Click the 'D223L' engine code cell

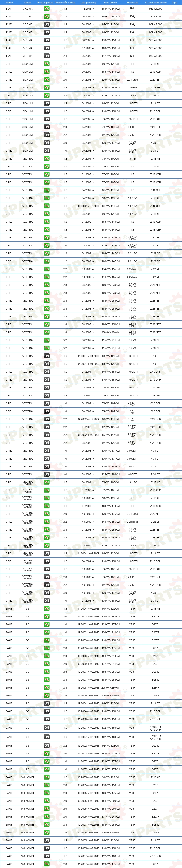coord(156,746)
